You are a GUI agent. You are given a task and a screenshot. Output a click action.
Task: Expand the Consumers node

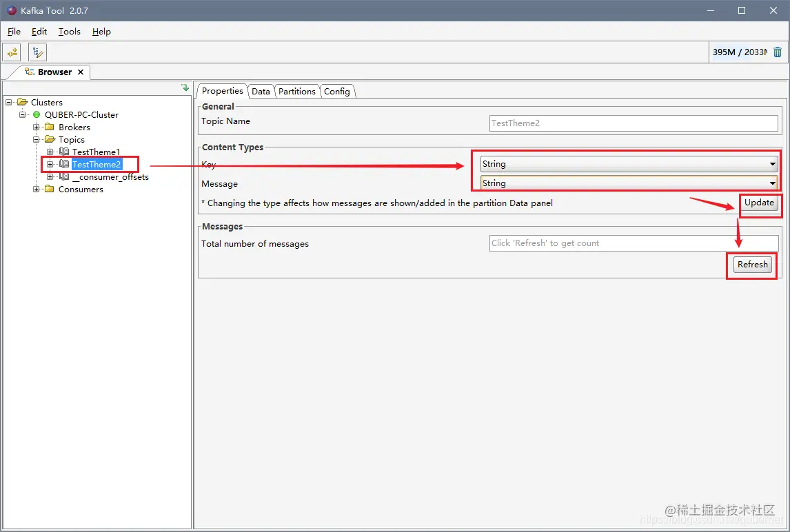[x=37, y=189]
